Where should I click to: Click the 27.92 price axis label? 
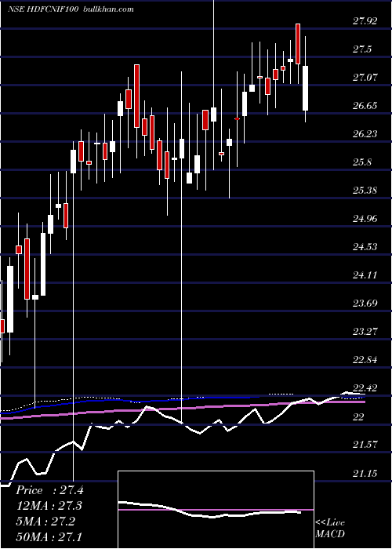point(365,21)
